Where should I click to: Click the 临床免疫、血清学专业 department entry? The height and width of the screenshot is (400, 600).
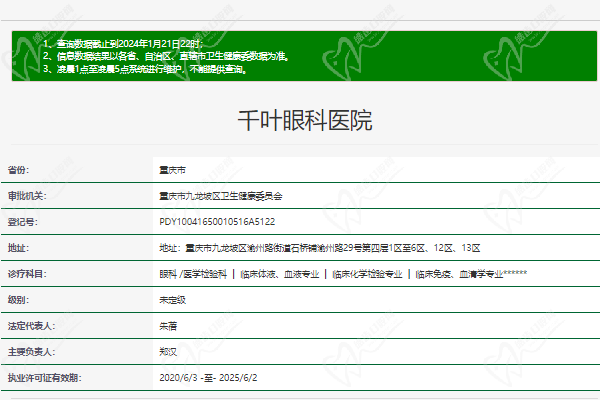point(456,274)
